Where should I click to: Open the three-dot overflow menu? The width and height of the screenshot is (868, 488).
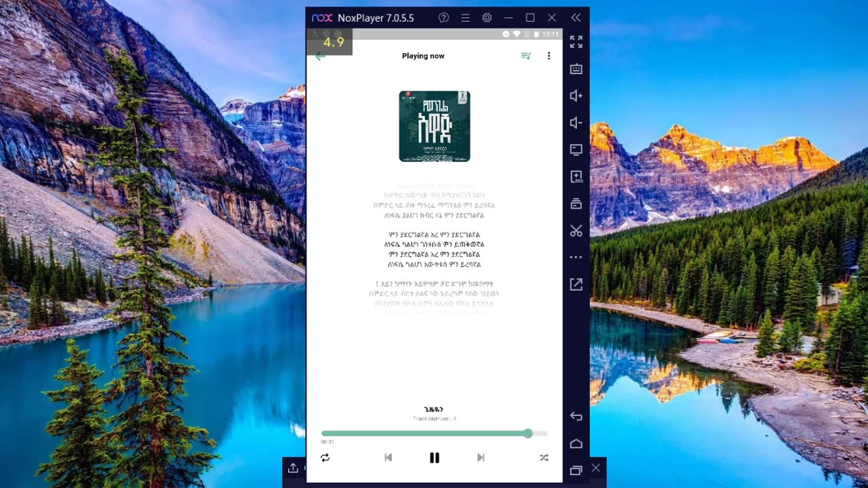click(x=549, y=56)
